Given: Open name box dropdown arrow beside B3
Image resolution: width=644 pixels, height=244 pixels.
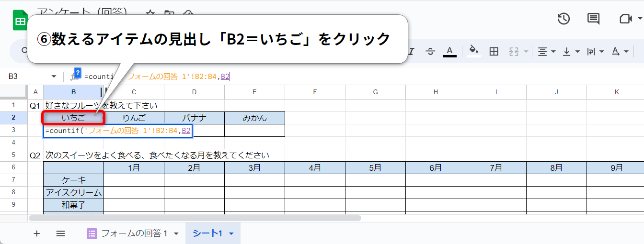Looking at the screenshot, I should coord(53,77).
